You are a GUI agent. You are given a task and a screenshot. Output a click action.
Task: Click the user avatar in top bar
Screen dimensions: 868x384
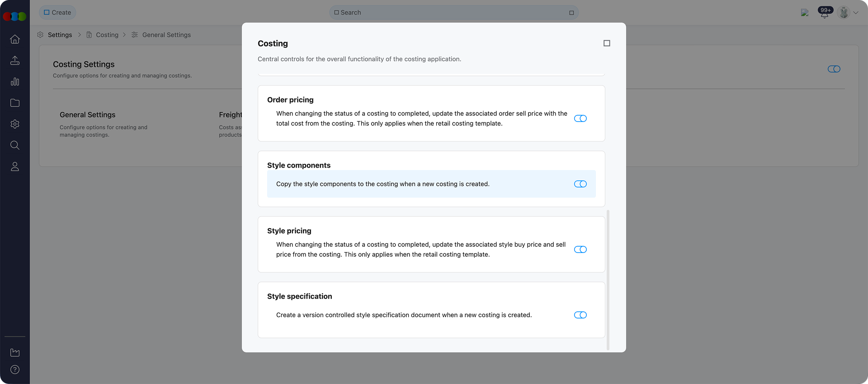844,13
